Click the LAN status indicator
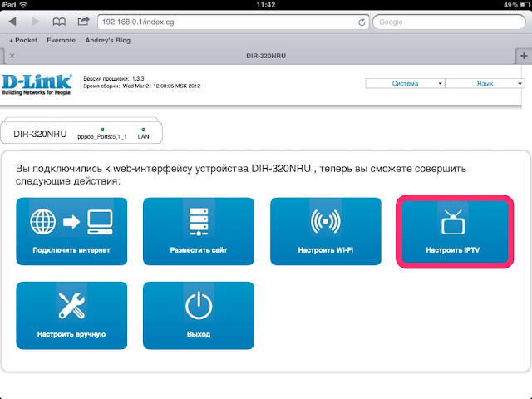532x399 pixels. [143, 134]
